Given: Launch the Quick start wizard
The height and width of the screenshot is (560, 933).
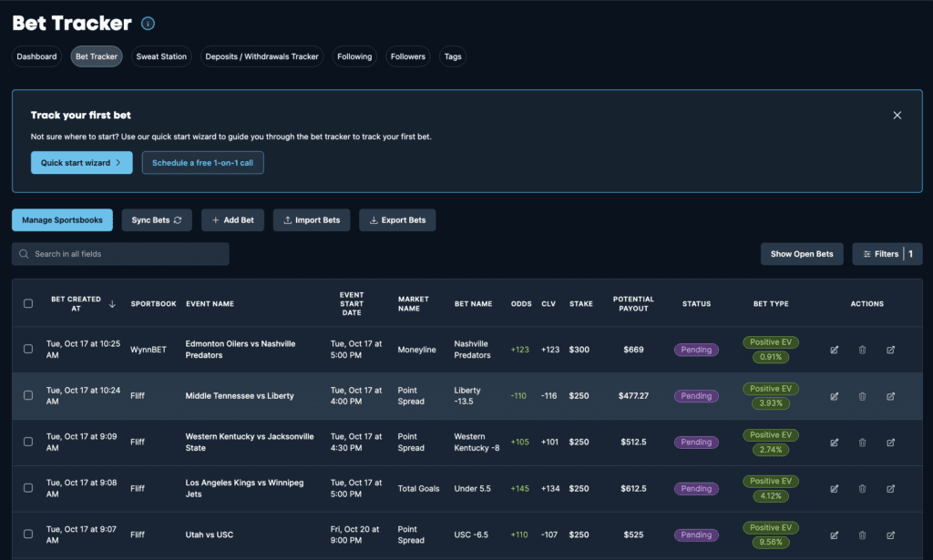Looking at the screenshot, I should pyautogui.click(x=81, y=163).
